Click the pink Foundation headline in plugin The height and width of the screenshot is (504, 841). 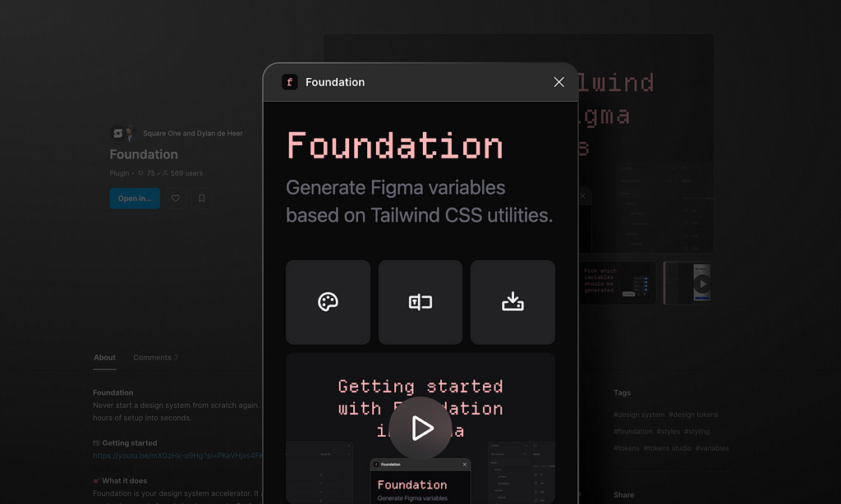(395, 146)
